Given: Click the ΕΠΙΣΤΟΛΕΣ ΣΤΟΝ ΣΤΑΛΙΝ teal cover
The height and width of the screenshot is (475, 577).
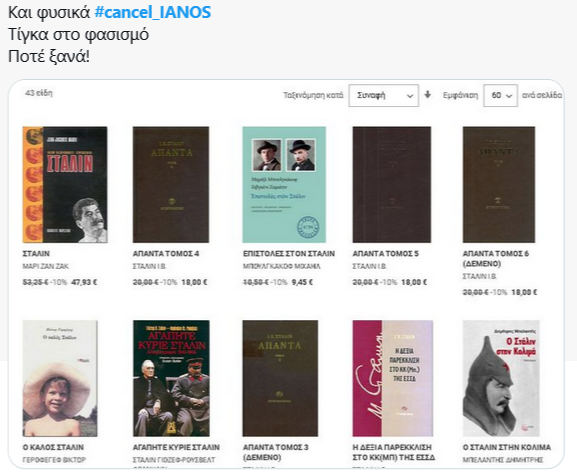Looking at the screenshot, I should tap(284, 184).
